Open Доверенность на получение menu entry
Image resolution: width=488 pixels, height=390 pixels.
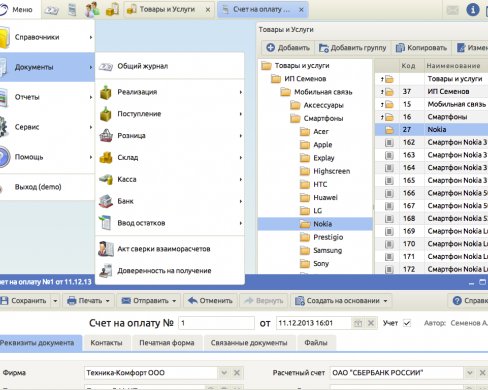coord(170,271)
